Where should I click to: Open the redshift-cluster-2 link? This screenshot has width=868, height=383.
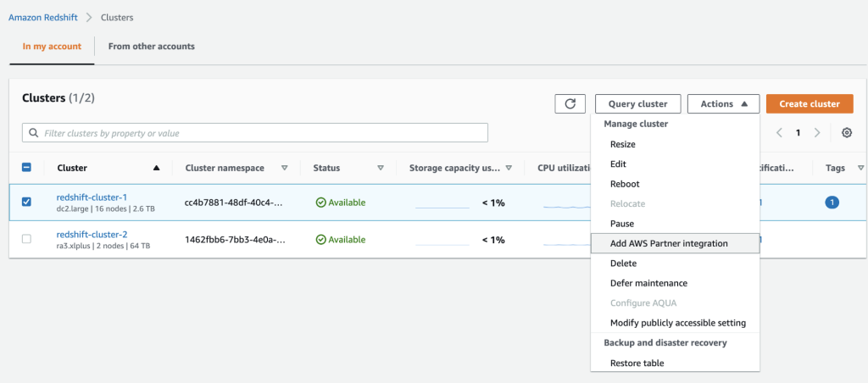click(x=92, y=234)
